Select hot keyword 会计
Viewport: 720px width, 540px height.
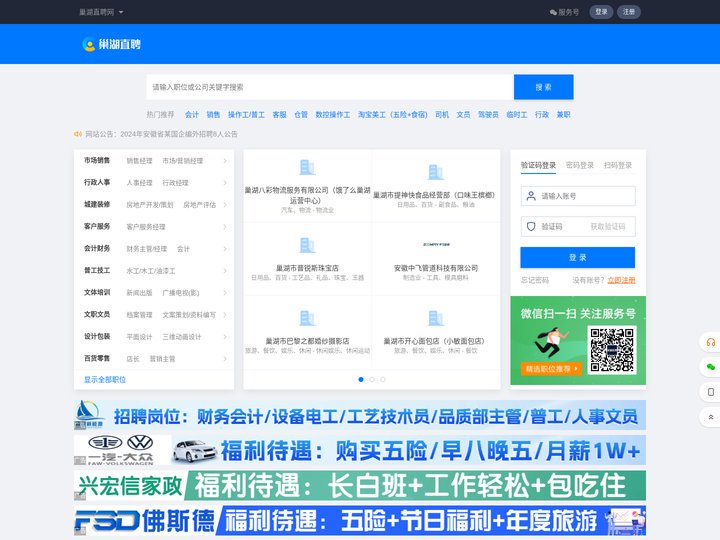pyautogui.click(x=191, y=114)
